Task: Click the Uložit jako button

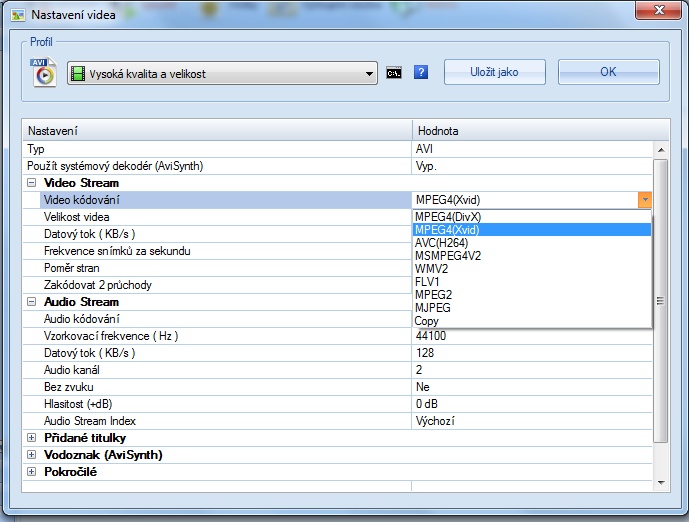Action: pos(495,72)
